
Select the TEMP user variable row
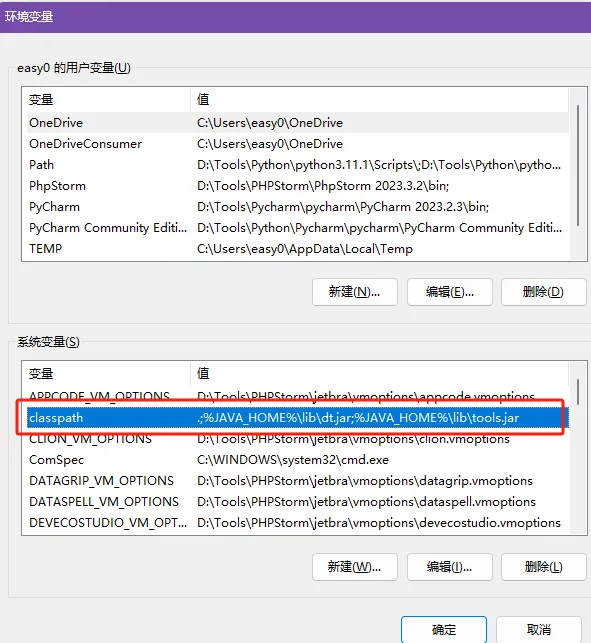click(x=298, y=249)
